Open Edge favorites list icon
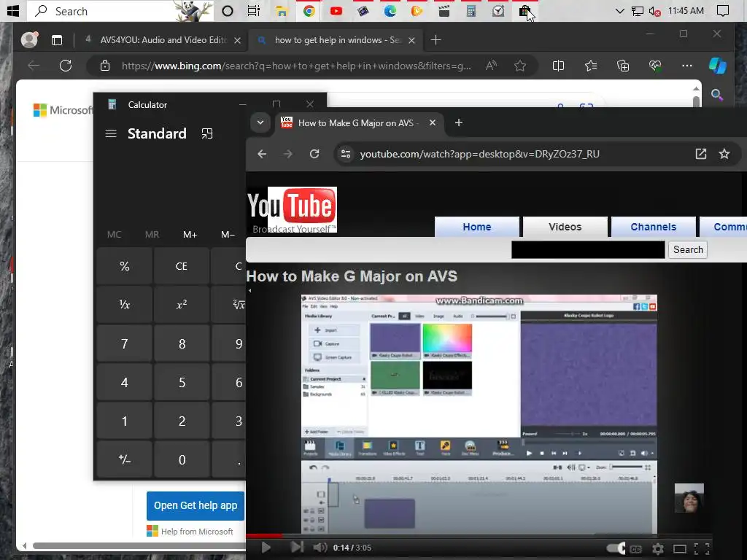Screen dimensions: 747x560 coord(591,66)
